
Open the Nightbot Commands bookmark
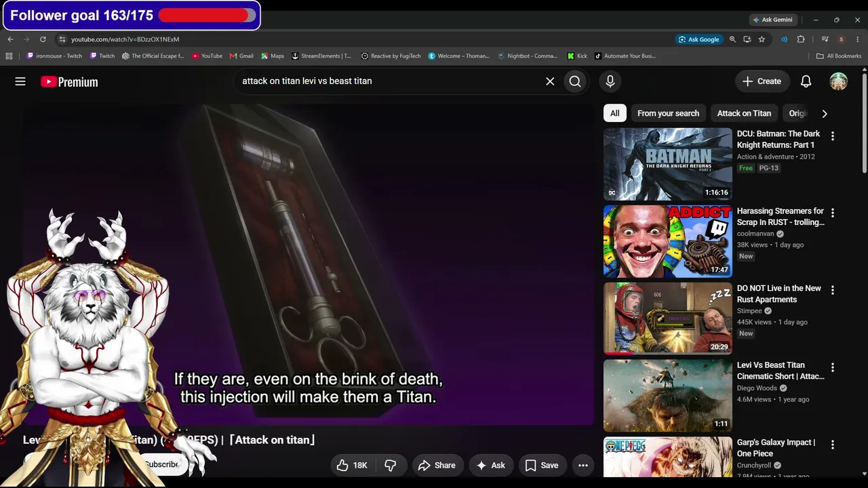528,56
